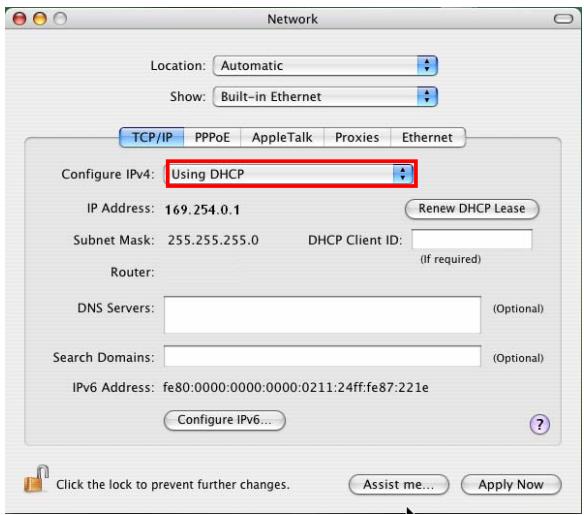Click the Apply Now button
Image resolution: width=584 pixels, height=515 pixels.
tap(511, 484)
